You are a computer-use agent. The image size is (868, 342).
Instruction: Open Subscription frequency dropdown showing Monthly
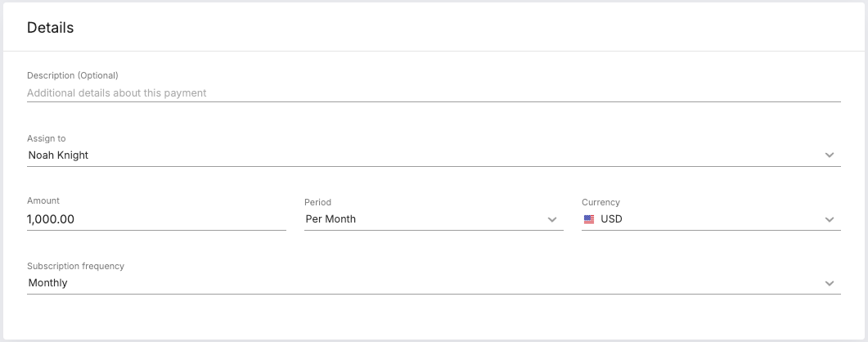(434, 283)
